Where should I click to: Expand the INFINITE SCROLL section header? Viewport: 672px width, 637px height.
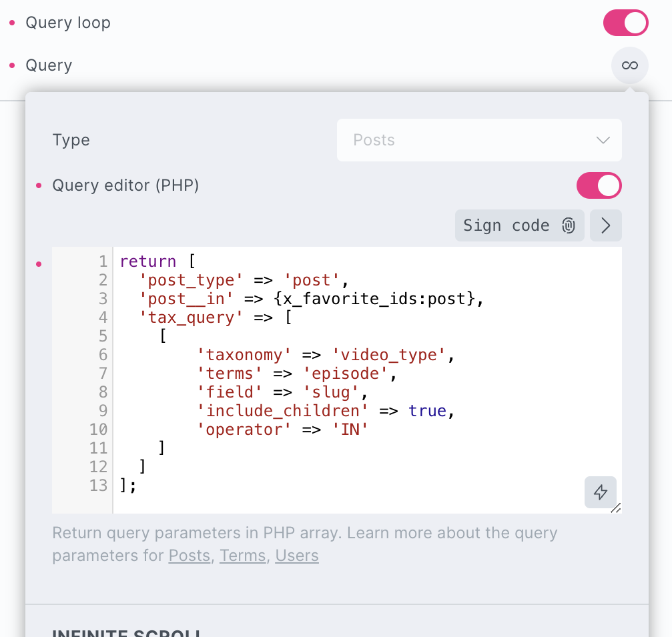point(127,632)
